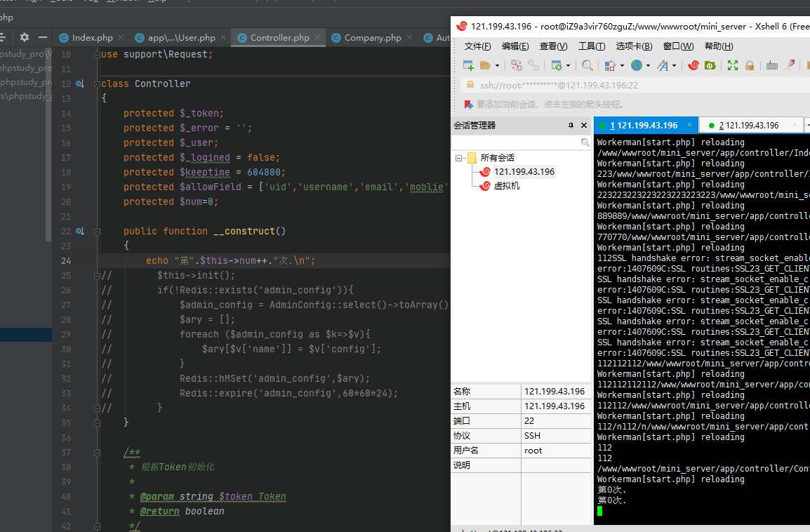The image size is (810, 532).
Task: Click the grey Reconnect chain-link icon
Action: point(533,65)
